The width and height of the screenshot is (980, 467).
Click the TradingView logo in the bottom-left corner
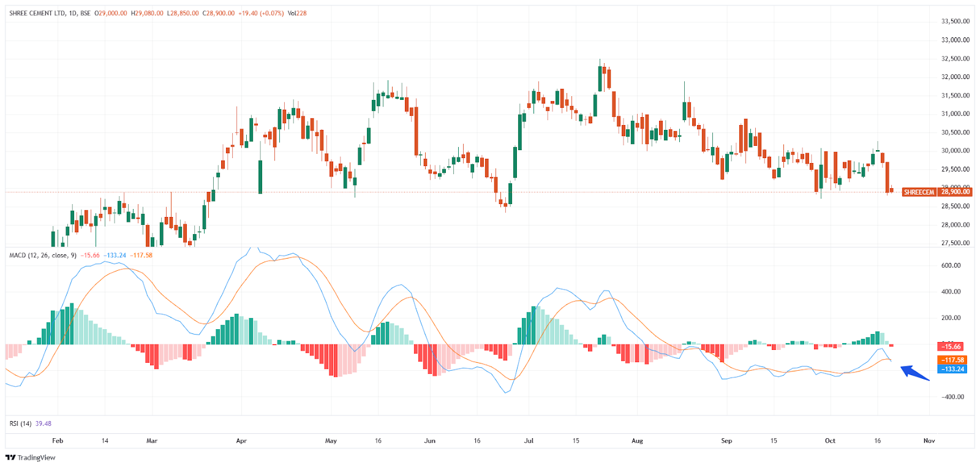tap(30, 457)
